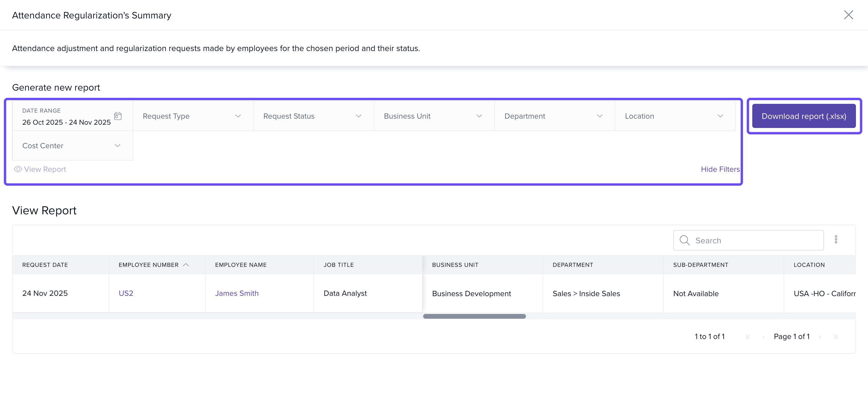Open the date range calendar icon
868x393 pixels.
point(118,116)
